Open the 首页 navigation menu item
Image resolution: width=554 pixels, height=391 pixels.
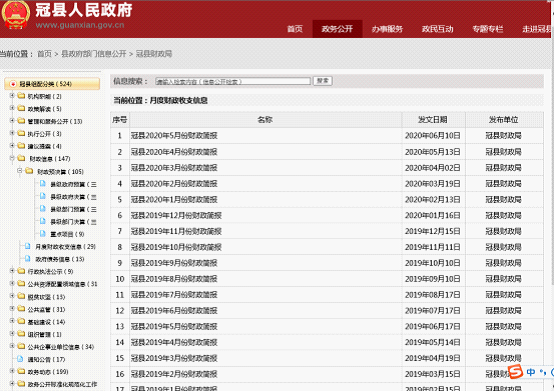point(295,29)
